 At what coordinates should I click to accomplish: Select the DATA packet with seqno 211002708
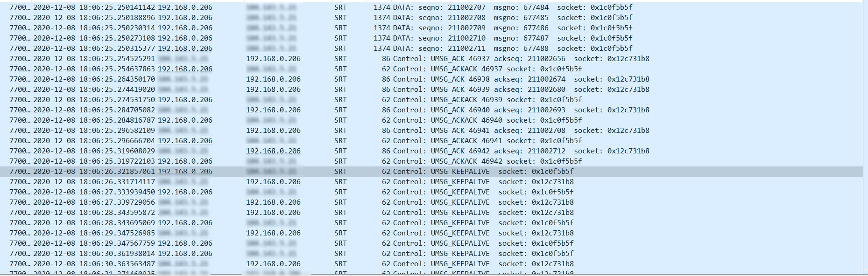pyautogui.click(x=420, y=17)
